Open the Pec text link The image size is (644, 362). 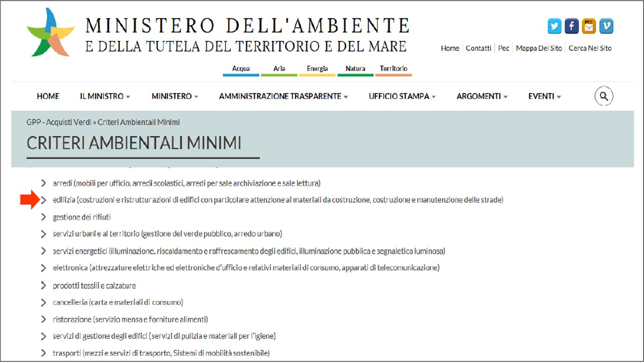pos(504,48)
